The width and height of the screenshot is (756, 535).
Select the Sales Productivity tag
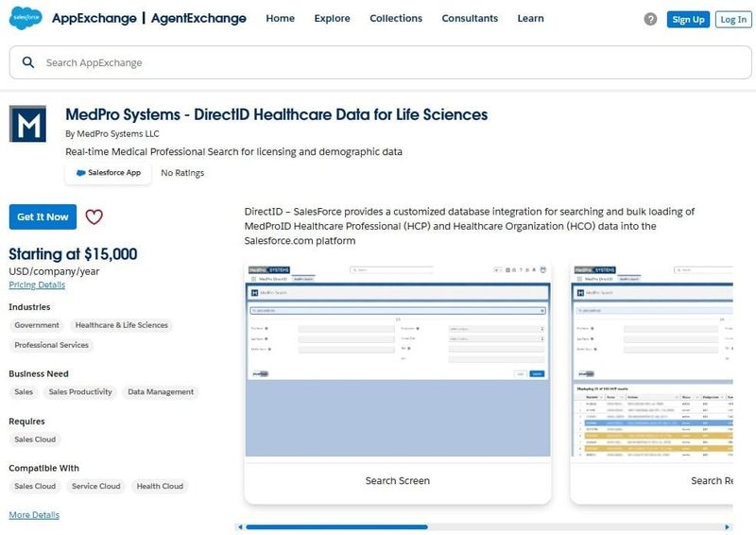point(80,391)
